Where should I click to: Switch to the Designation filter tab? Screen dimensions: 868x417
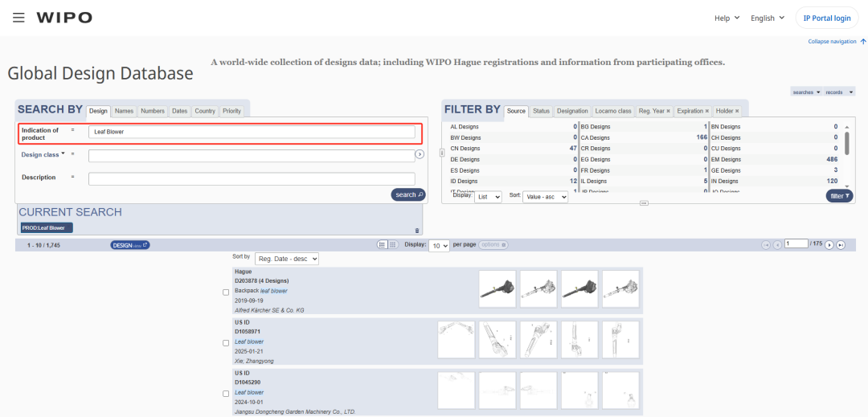[x=572, y=111]
